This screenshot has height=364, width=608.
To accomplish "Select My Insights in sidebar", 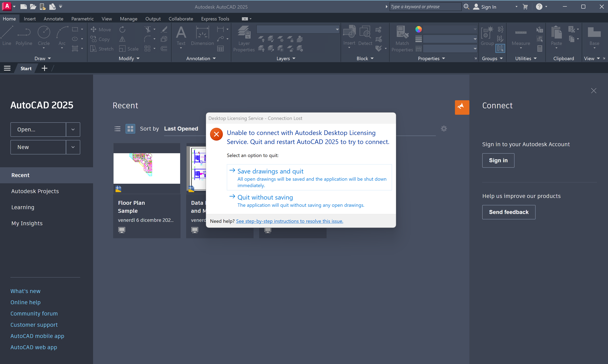I will point(27,223).
